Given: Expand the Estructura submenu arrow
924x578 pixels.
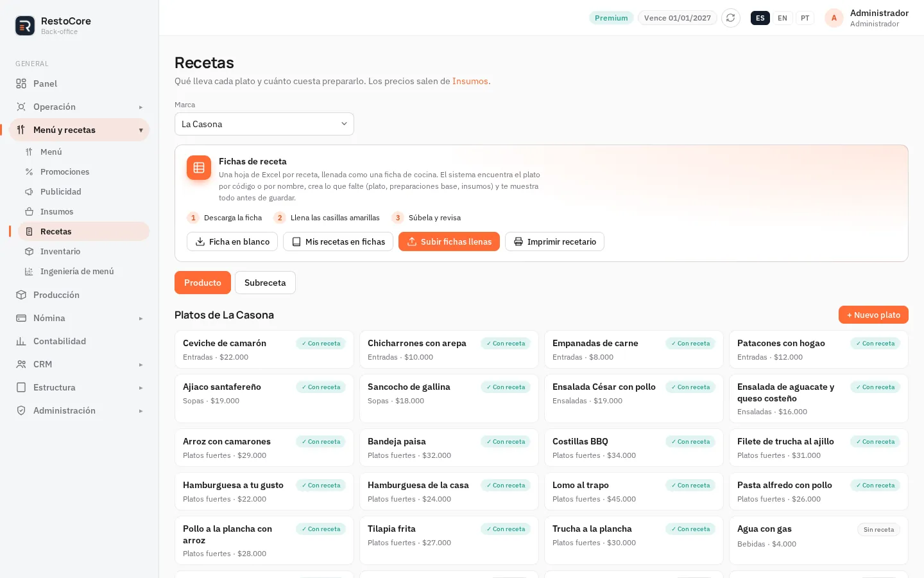Looking at the screenshot, I should (x=141, y=388).
